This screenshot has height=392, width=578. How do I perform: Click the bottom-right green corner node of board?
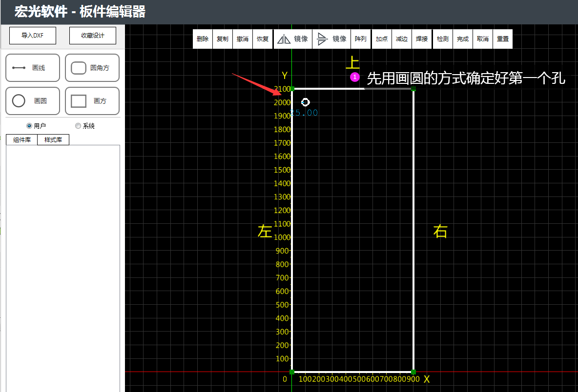(x=413, y=372)
